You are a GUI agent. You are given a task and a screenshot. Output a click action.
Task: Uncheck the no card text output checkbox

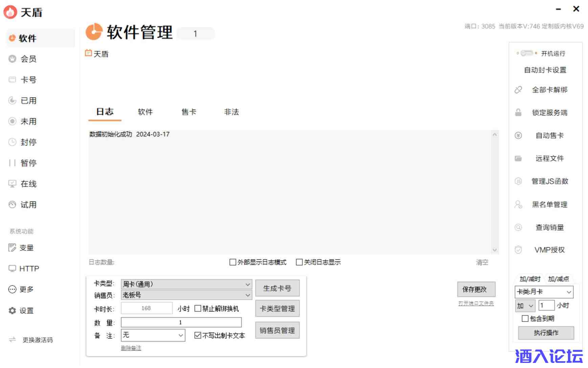tap(198, 335)
